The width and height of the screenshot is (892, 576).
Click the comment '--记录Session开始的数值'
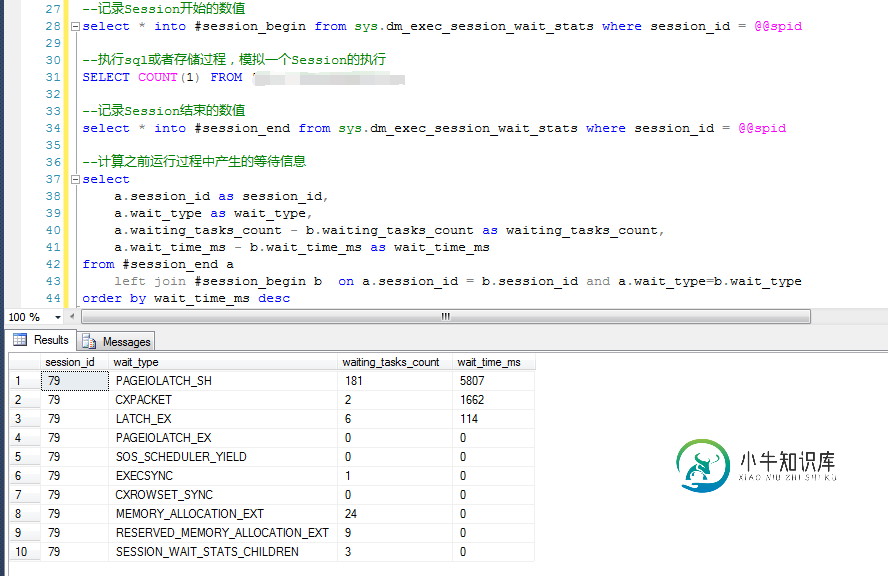tap(164, 9)
